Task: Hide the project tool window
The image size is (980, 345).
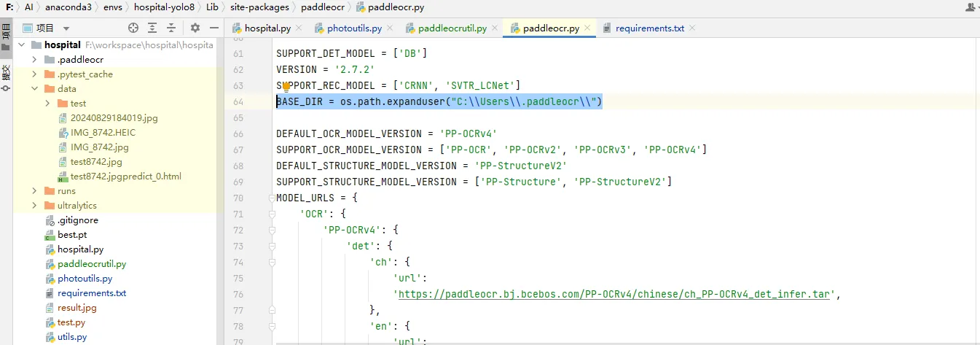Action: click(x=214, y=28)
